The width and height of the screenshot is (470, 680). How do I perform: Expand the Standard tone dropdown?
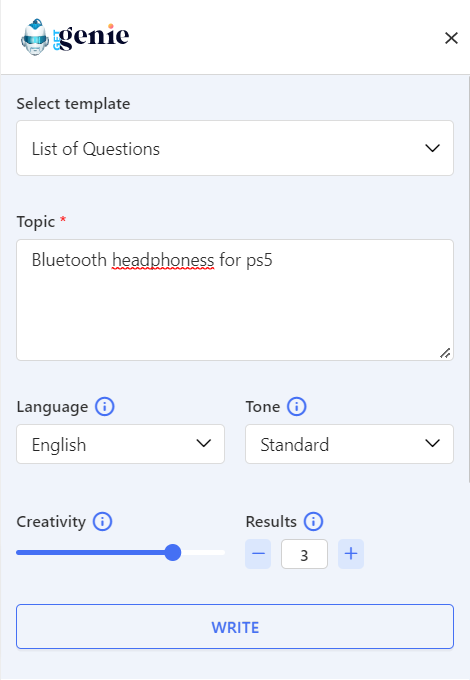click(x=349, y=444)
